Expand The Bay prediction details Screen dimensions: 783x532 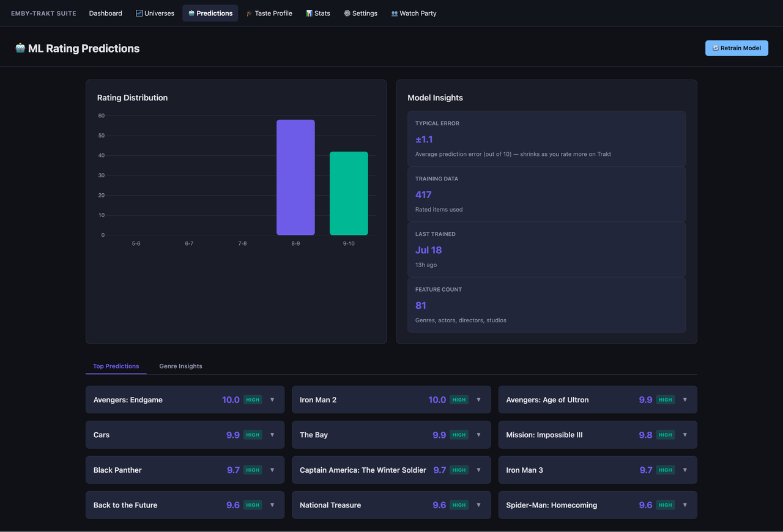pyautogui.click(x=478, y=435)
